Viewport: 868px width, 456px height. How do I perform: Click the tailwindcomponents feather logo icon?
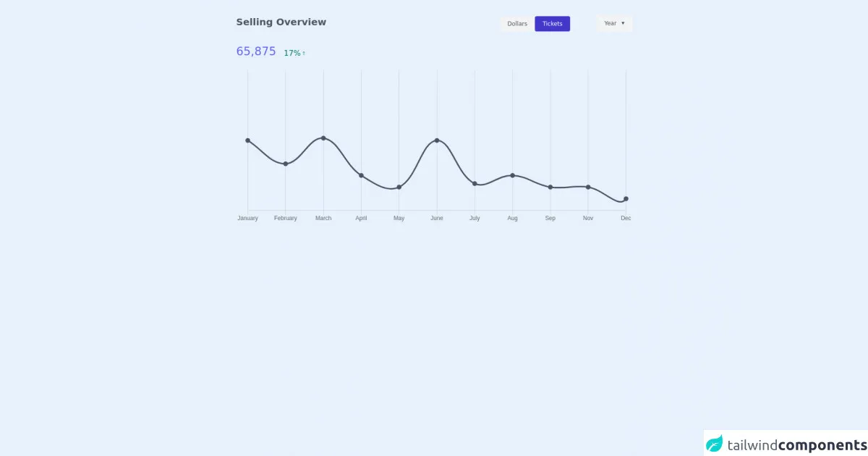click(715, 444)
